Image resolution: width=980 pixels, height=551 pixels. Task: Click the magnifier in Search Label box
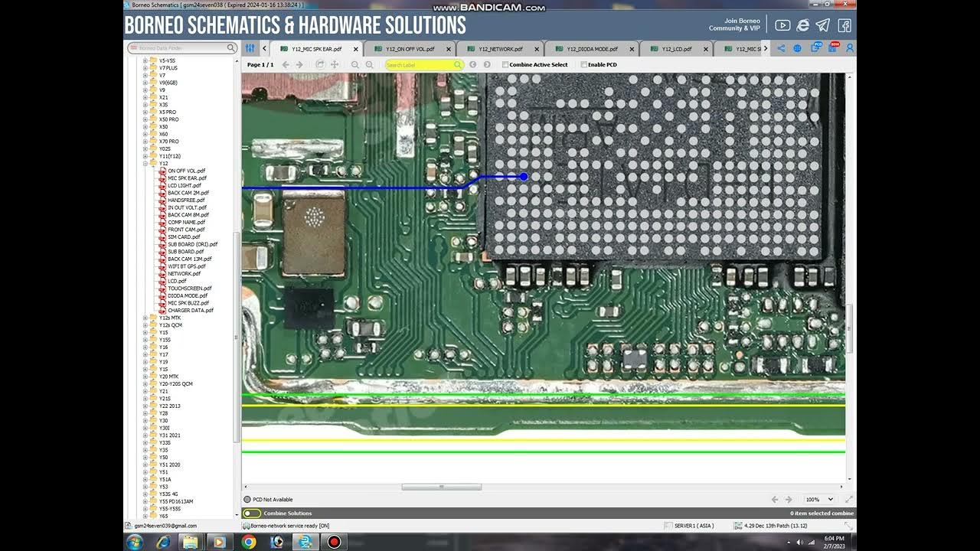tap(458, 65)
